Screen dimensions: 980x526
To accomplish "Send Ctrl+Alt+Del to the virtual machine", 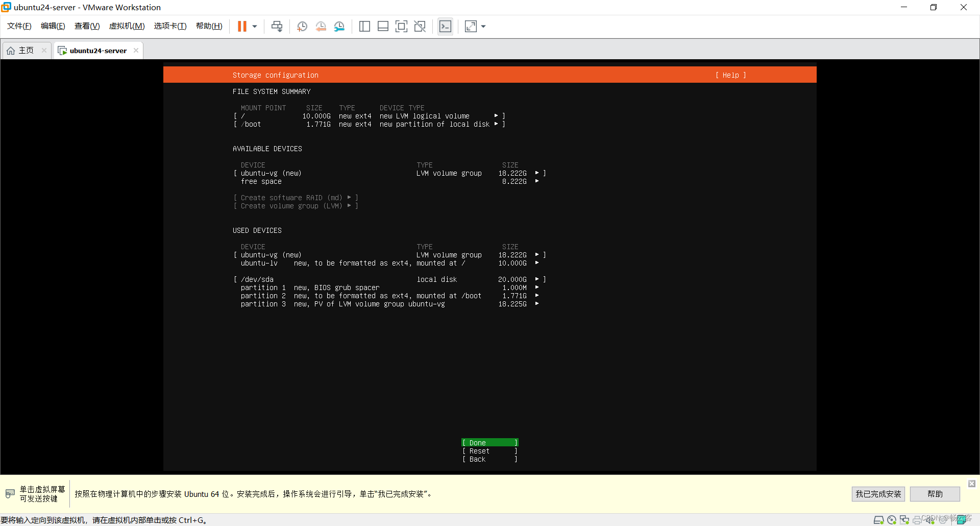I will tap(277, 26).
